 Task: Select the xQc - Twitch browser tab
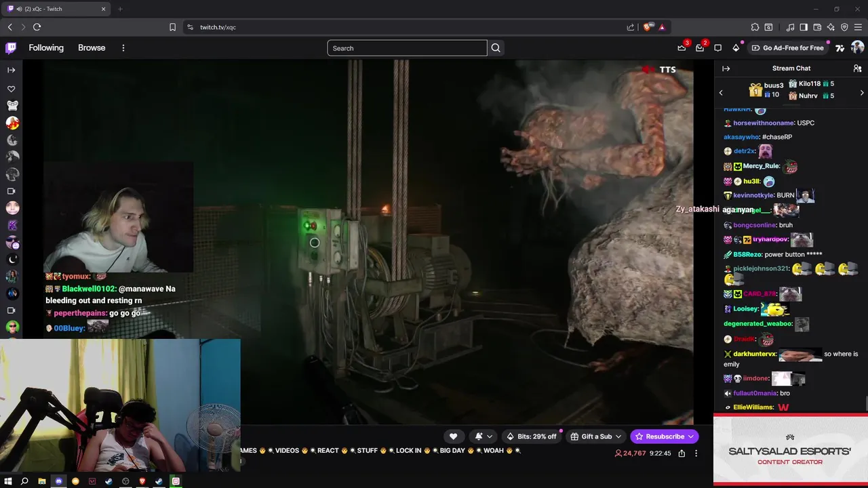pyautogui.click(x=57, y=9)
